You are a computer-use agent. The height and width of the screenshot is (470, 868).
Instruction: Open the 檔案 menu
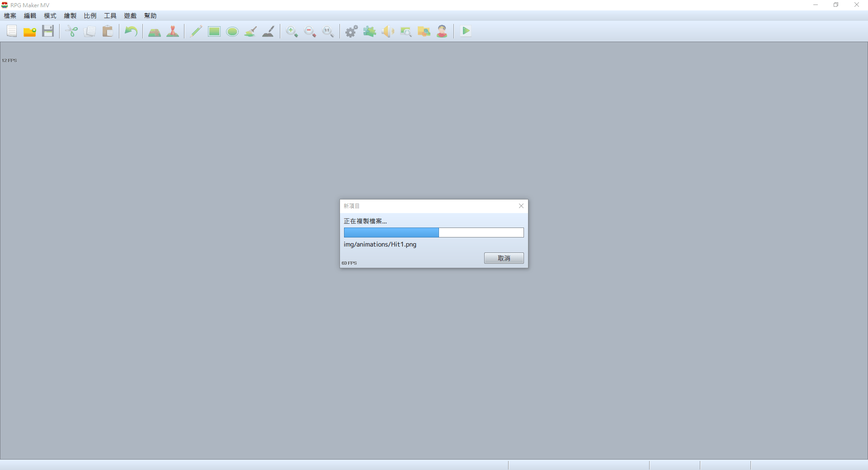[x=10, y=16]
